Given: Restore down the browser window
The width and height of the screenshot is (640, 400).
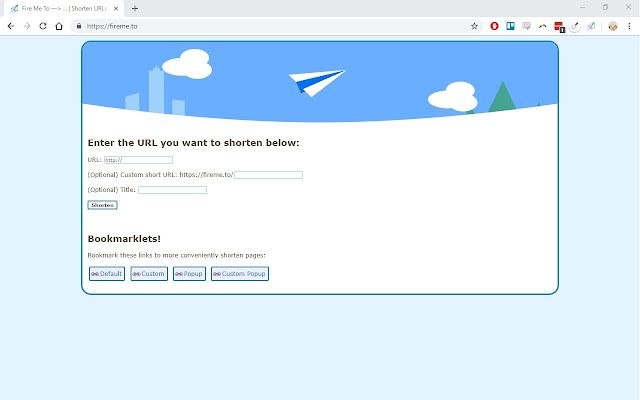Looking at the screenshot, I should point(605,7).
